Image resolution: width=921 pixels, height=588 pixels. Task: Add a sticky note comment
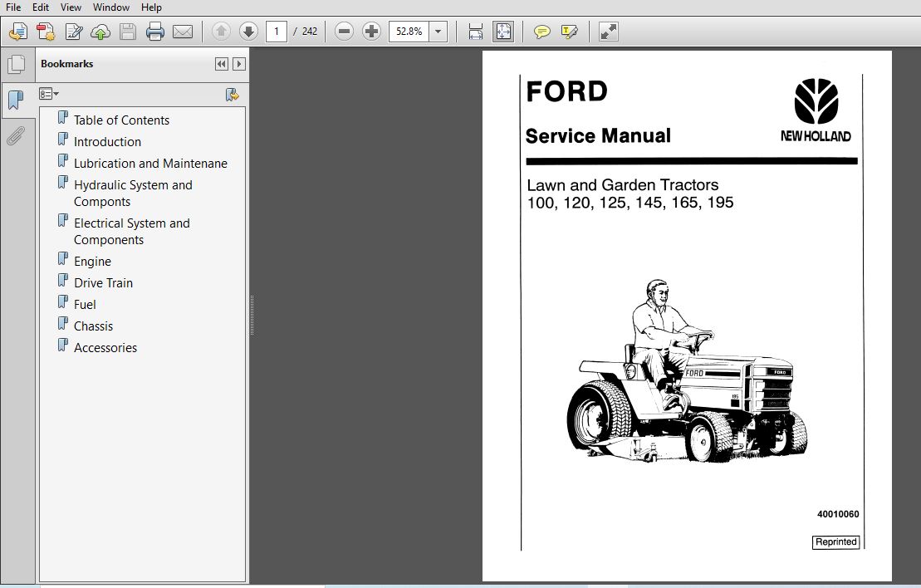point(541,32)
